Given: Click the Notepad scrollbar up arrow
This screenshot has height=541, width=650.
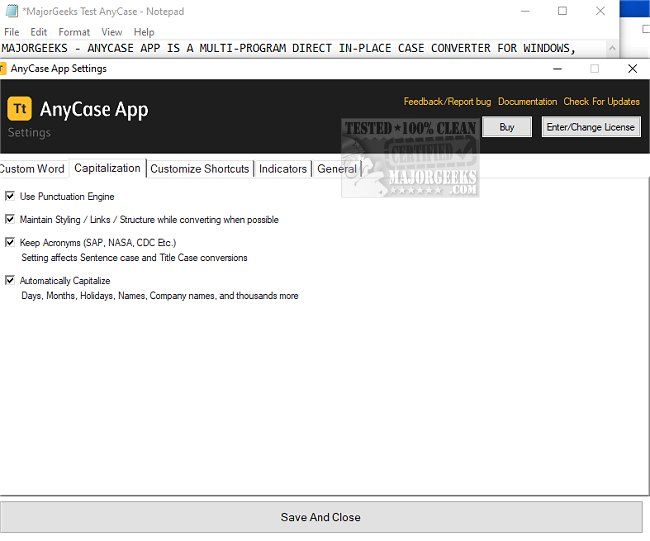Looking at the screenshot, I should tap(612, 49).
